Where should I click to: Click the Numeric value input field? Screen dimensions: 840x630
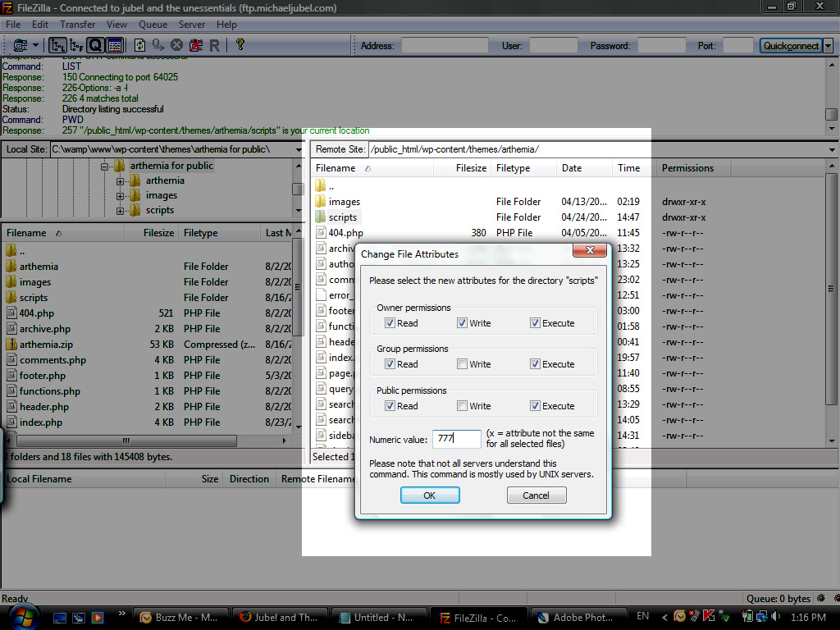click(x=457, y=440)
